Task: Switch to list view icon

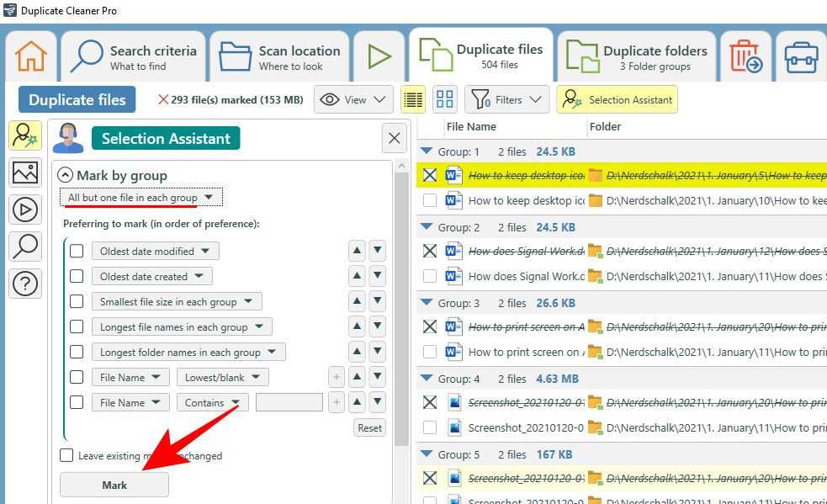Action: (x=413, y=99)
